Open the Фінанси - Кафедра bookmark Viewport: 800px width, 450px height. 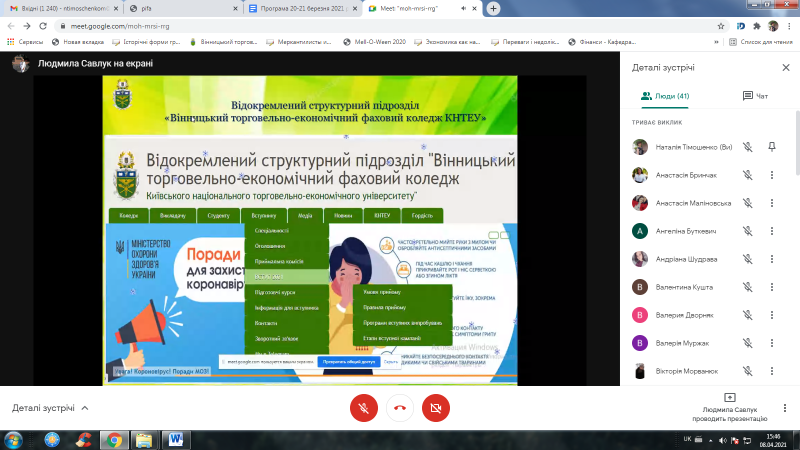point(602,42)
